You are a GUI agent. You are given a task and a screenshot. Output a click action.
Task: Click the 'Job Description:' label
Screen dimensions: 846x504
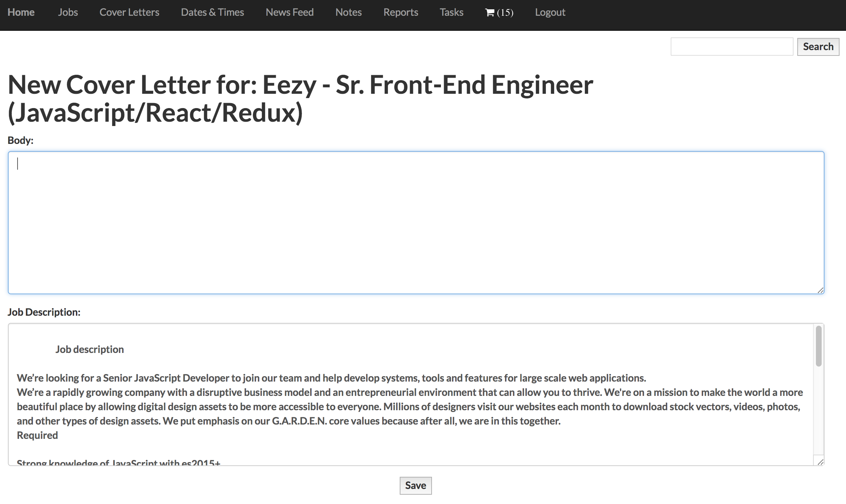click(x=44, y=312)
